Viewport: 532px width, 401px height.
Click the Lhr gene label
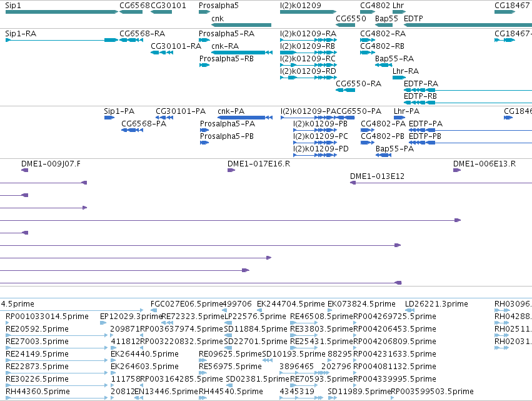[398, 6]
